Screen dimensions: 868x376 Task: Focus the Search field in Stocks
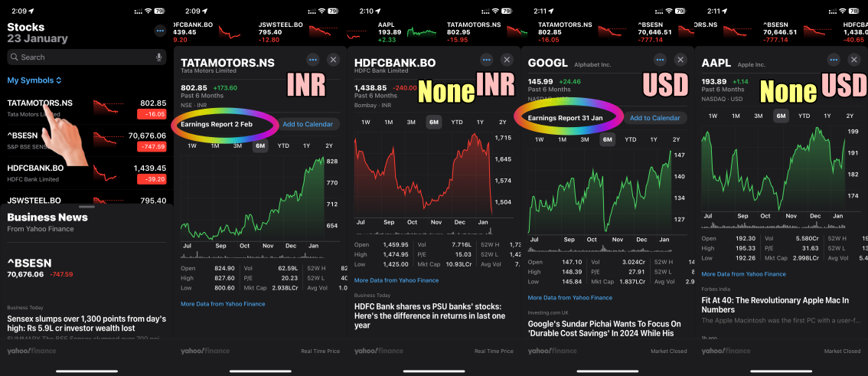[86, 57]
